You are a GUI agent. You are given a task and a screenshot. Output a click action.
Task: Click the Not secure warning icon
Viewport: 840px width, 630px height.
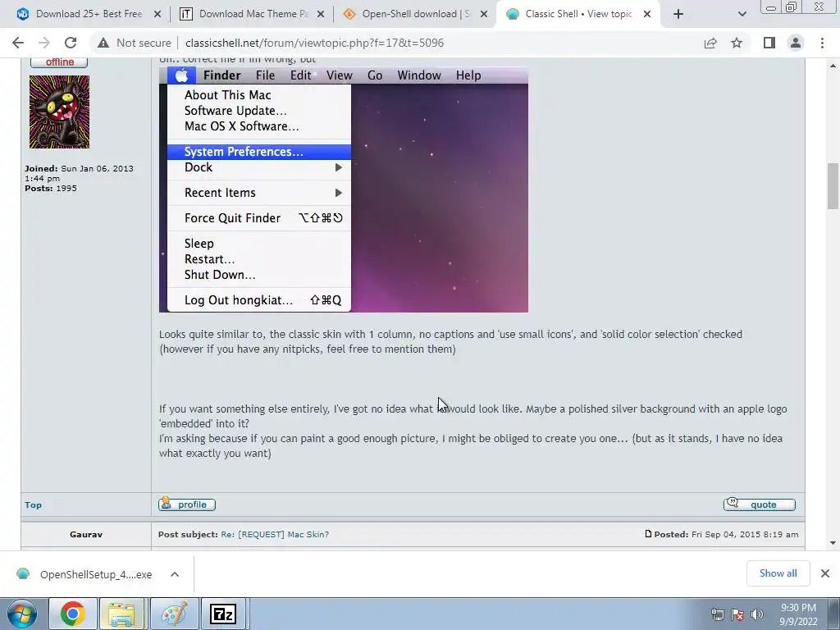(x=103, y=43)
